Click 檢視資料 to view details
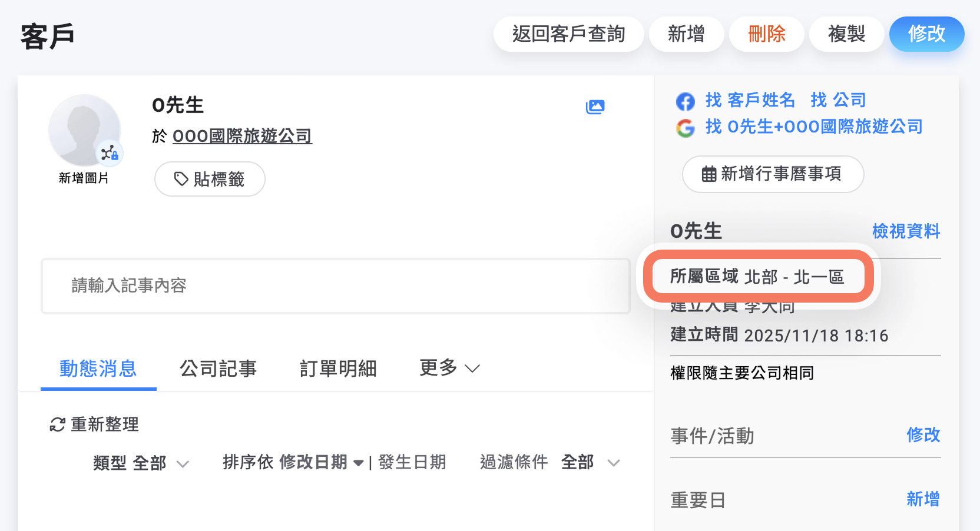Image resolution: width=980 pixels, height=531 pixels. [906, 231]
